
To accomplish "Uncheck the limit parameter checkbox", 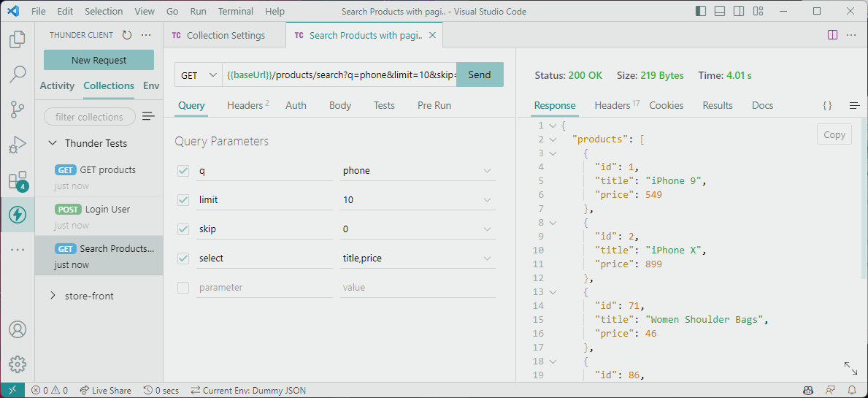I will click(183, 200).
